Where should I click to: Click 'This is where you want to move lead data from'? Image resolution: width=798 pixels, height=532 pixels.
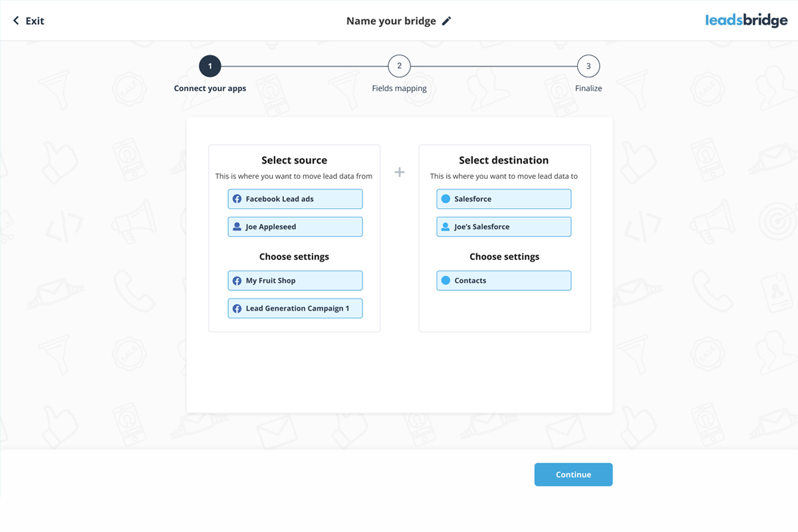pos(294,176)
